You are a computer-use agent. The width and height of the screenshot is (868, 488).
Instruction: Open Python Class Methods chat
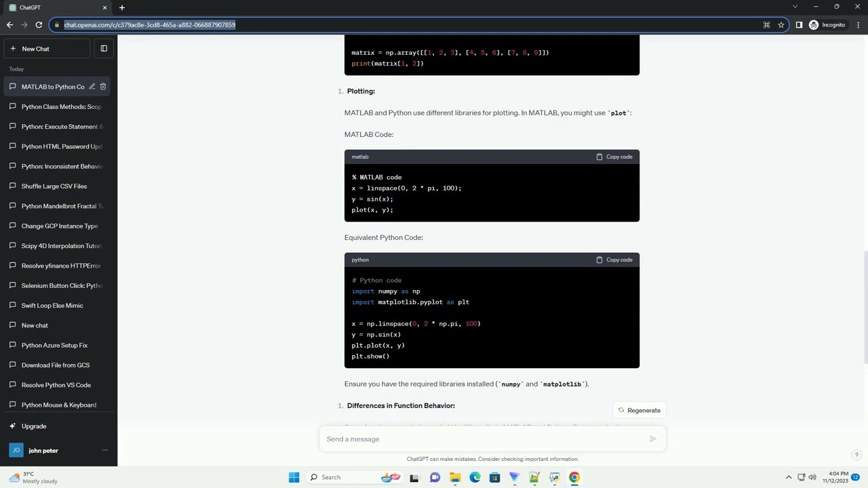[58, 106]
